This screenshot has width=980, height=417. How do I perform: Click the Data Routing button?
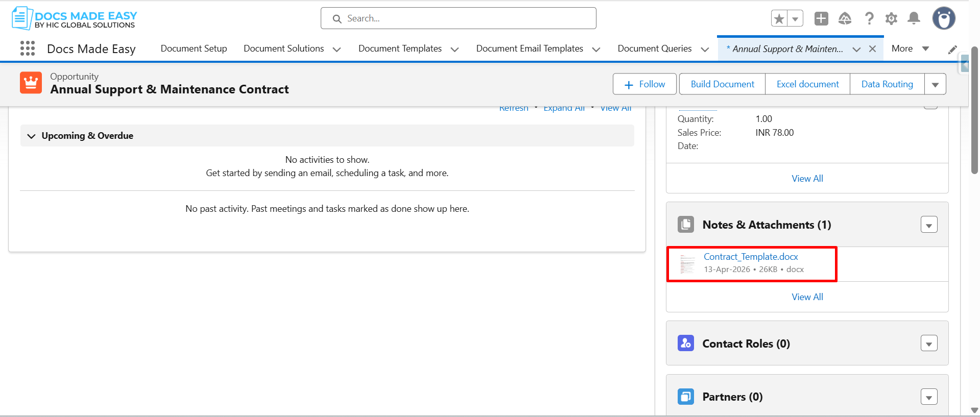[x=887, y=84]
